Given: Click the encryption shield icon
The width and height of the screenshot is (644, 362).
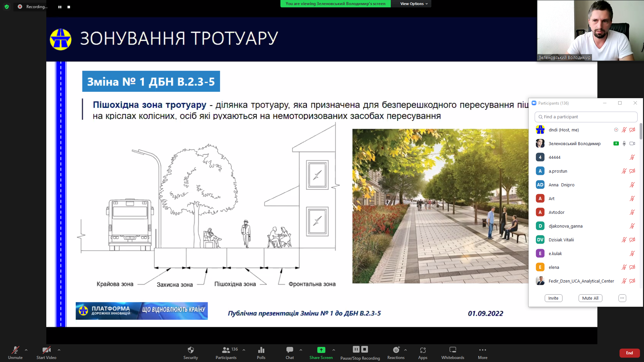Looking at the screenshot, I should (7, 7).
